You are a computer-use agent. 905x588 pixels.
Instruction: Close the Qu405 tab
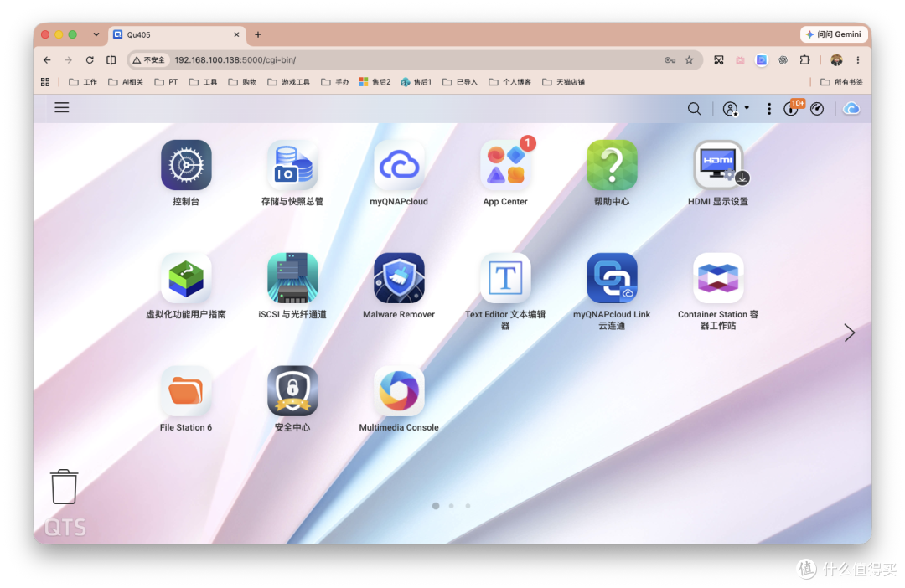coord(236,34)
